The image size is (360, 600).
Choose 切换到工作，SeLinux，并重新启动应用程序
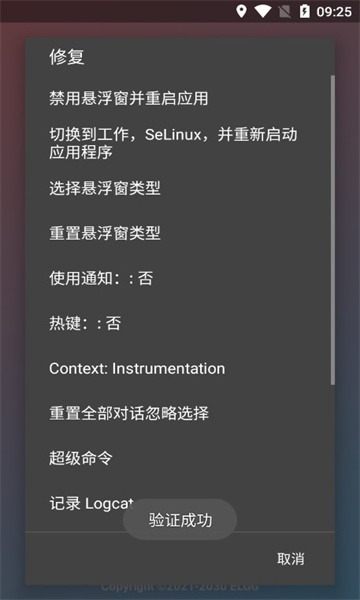(x=178, y=143)
